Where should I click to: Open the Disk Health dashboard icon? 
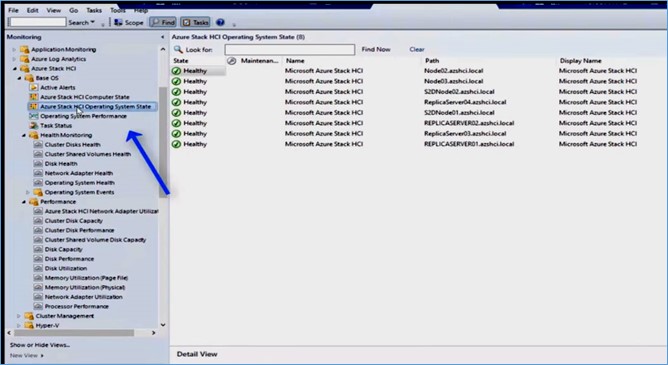[38, 164]
